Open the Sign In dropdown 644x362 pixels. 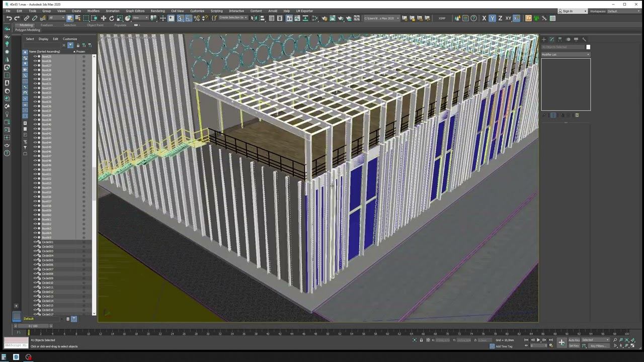tap(573, 11)
